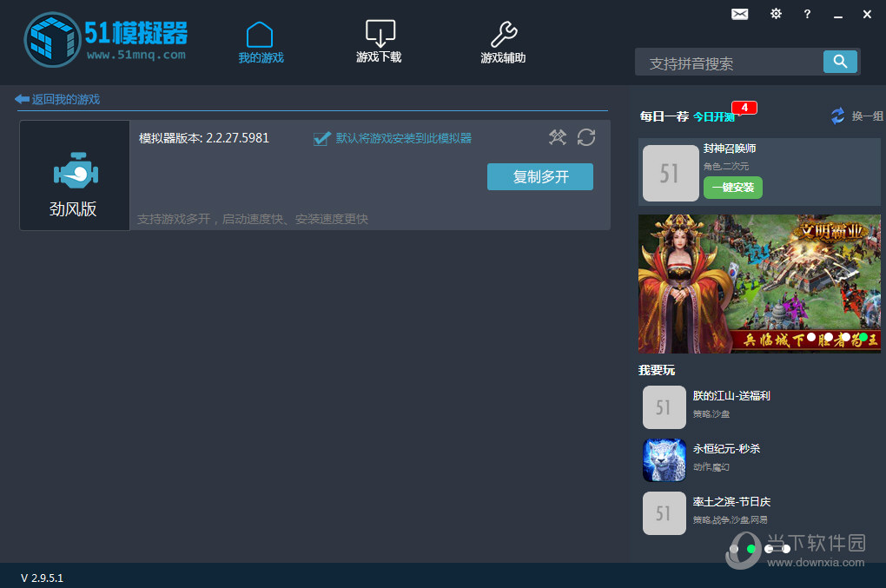
Task: Click the 复制多开 button
Action: (x=539, y=176)
